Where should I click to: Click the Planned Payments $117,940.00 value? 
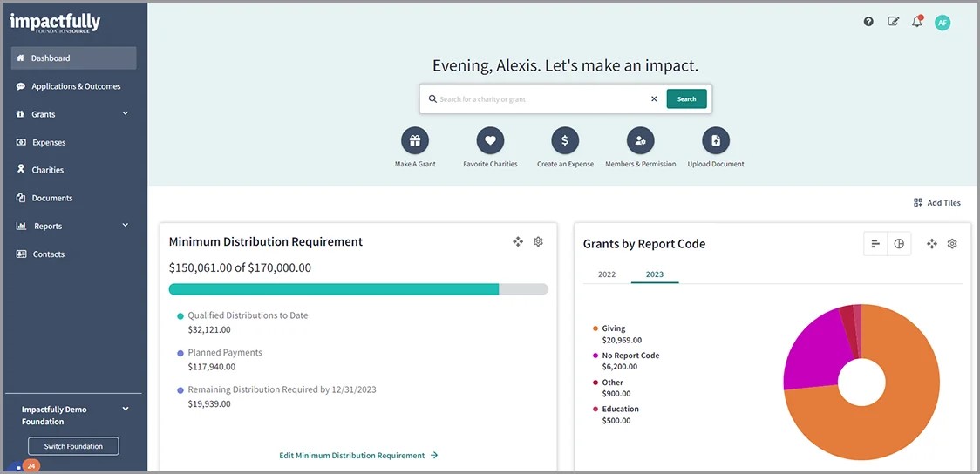[211, 367]
